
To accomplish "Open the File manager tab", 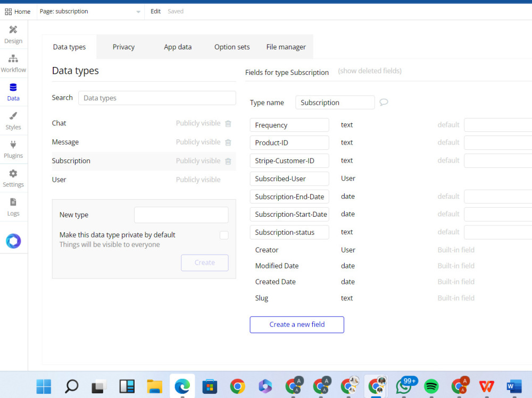I will pos(286,47).
